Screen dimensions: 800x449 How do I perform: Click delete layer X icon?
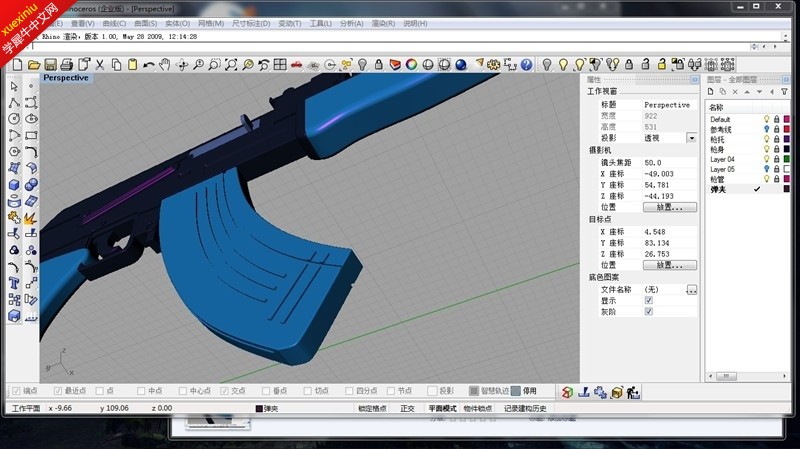point(735,92)
